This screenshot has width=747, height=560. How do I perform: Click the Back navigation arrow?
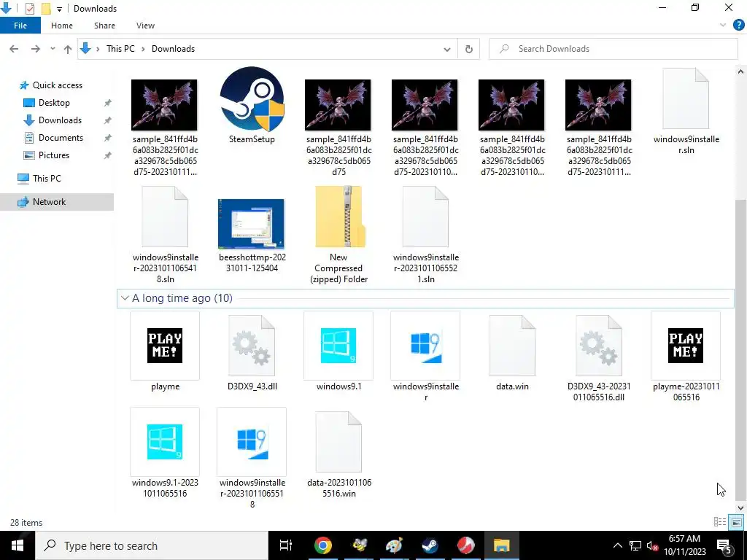click(x=14, y=49)
